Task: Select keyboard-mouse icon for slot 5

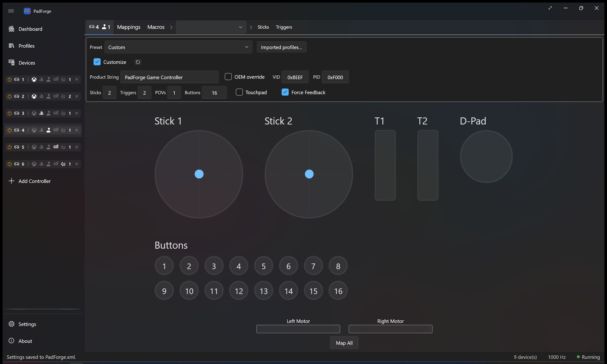Action: [56, 147]
